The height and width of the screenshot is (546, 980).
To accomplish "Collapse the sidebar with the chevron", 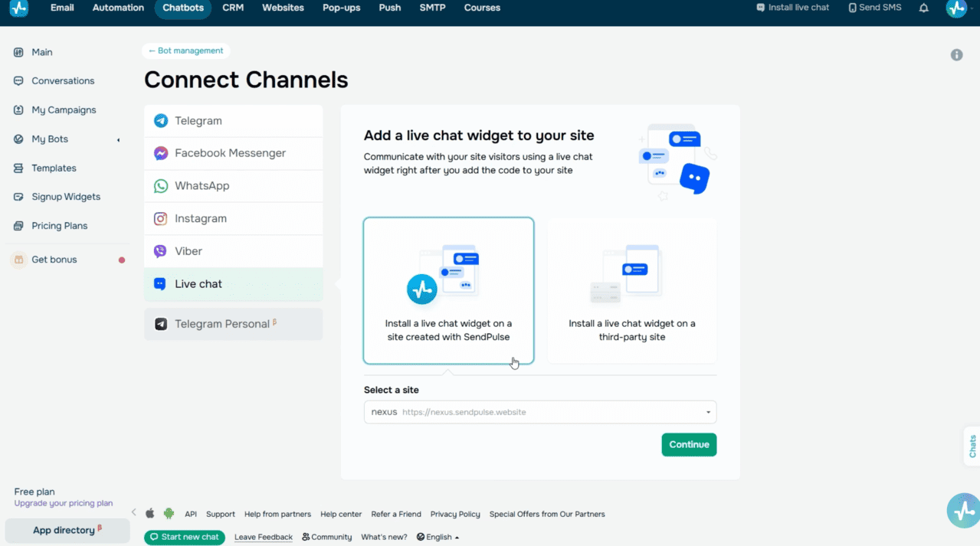I will (133, 512).
